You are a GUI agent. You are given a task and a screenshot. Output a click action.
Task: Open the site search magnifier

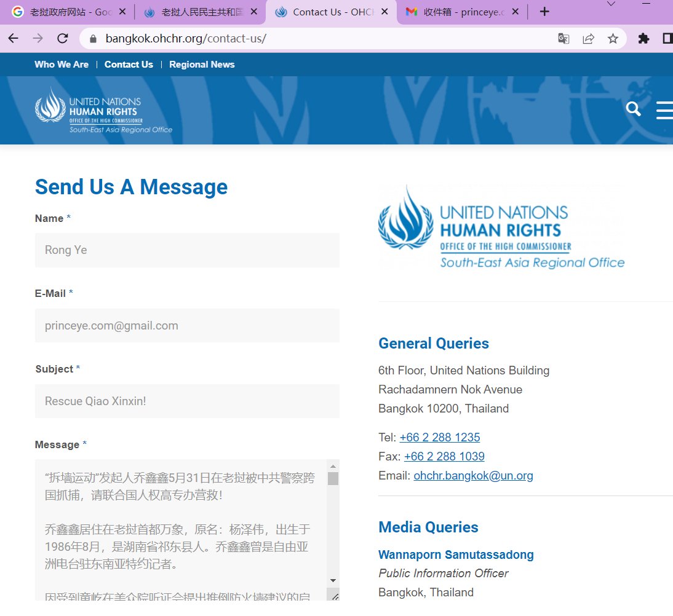click(x=633, y=109)
